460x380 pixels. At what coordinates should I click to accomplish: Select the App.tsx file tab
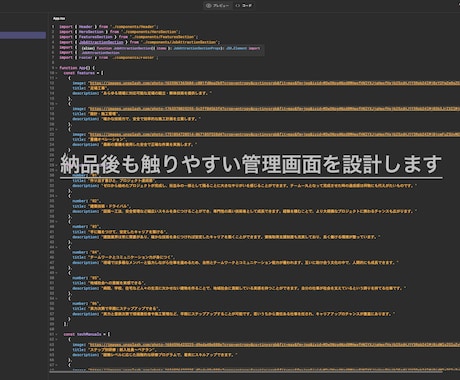coord(59,18)
